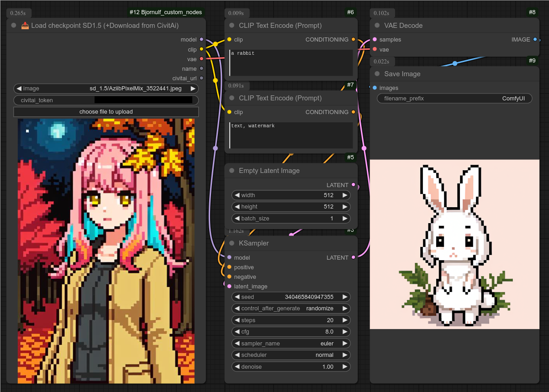The width and height of the screenshot is (549, 392).
Task: Collapse the Save Image node
Action: pyautogui.click(x=377, y=74)
